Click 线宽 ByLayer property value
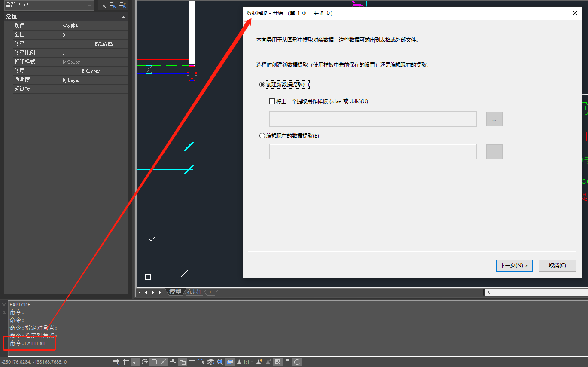588x367 pixels. [x=94, y=71]
